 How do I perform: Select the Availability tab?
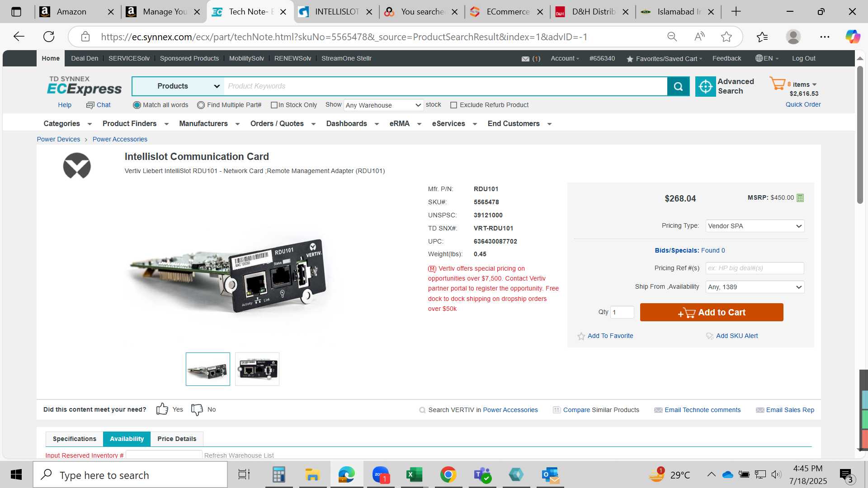[127, 439]
